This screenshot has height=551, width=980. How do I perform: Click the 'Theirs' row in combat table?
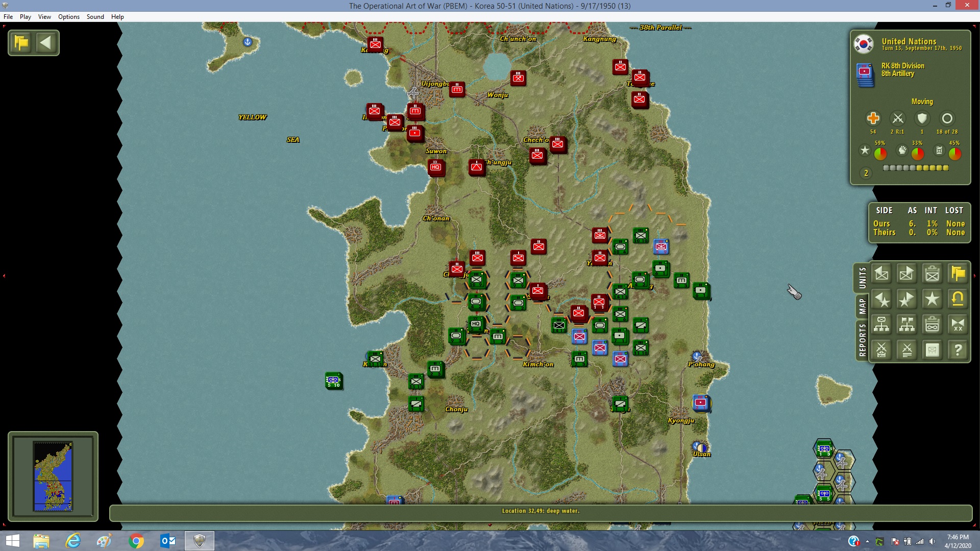[919, 233]
